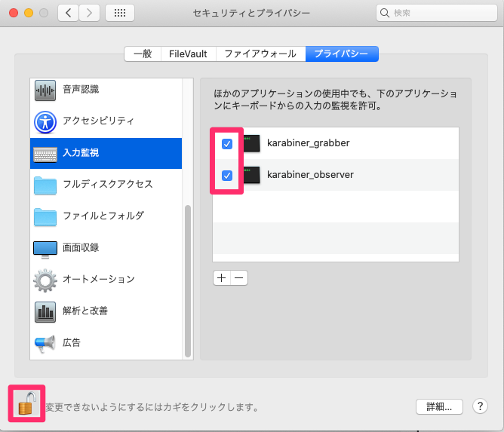Image resolution: width=504 pixels, height=432 pixels.
Task: Switch to the 一般 tab
Action: tap(143, 54)
